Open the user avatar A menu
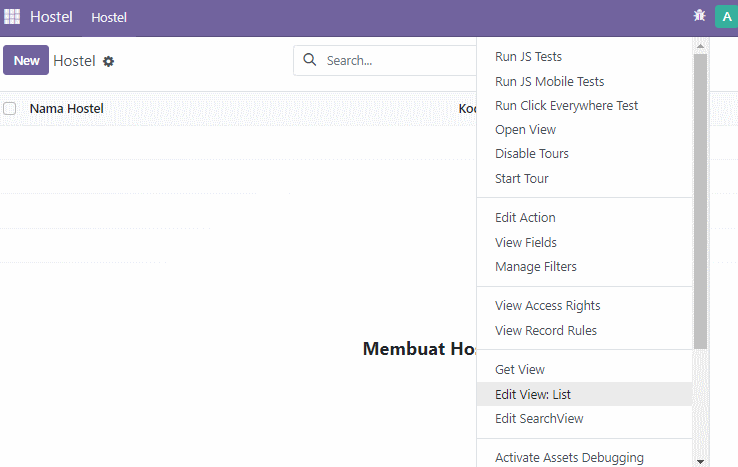Viewport: 738px width, 467px height. [x=727, y=17]
